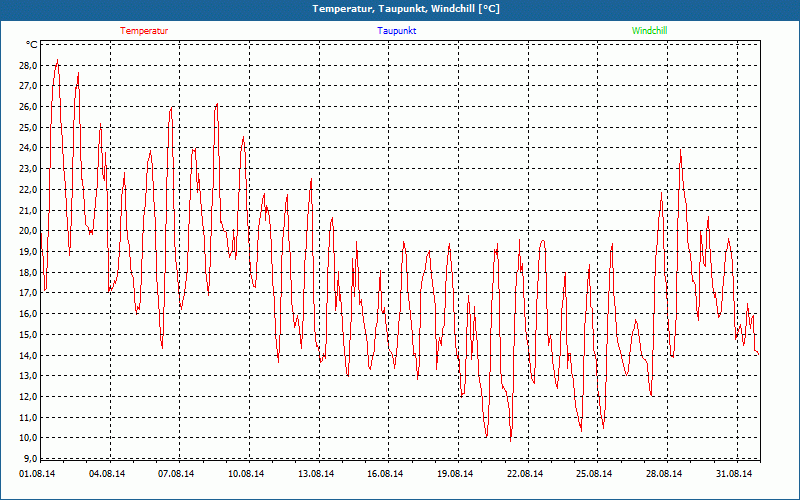Click the 26,0 y-axis value
Viewport: 800px width, 500px height.
coord(29,107)
